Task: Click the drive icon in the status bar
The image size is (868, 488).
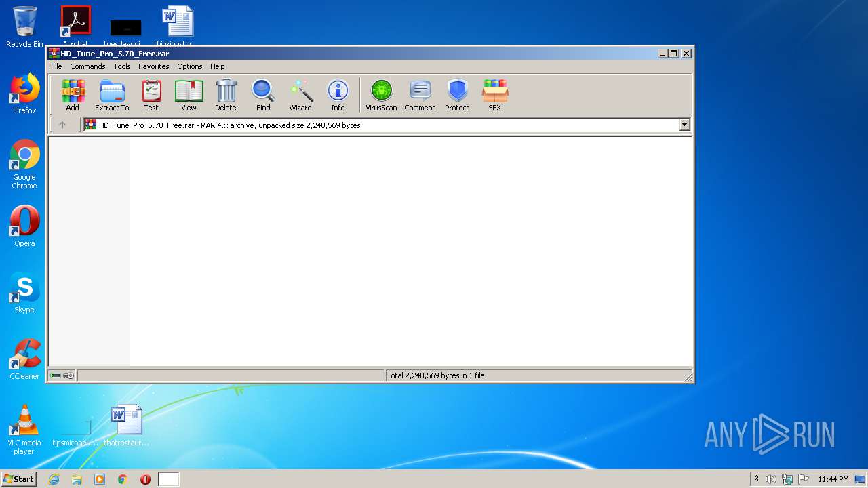Action: click(x=56, y=375)
